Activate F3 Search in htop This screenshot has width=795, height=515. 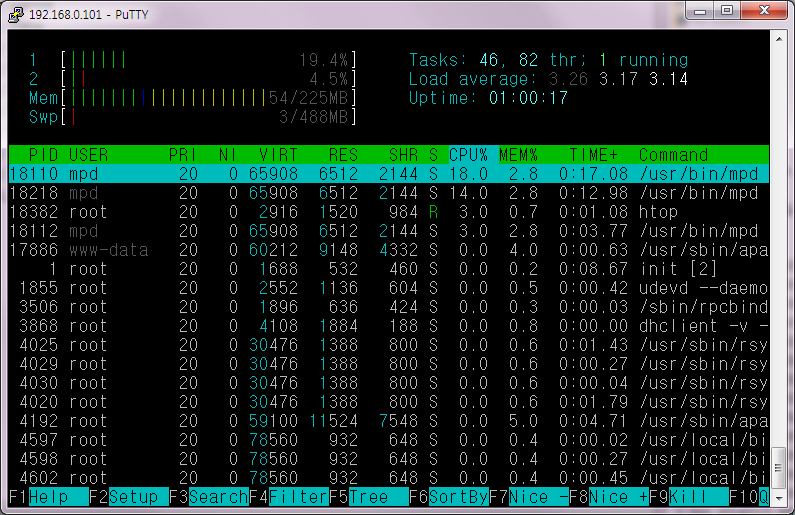pyautogui.click(x=217, y=497)
